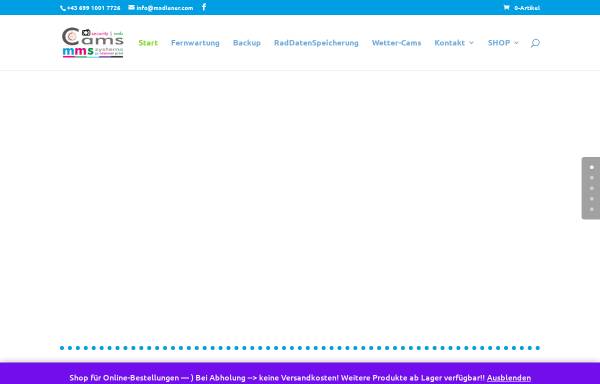This screenshot has width=600, height=384.
Task: Open RadDatenSpeicherung in the navigation
Action: [x=316, y=43]
